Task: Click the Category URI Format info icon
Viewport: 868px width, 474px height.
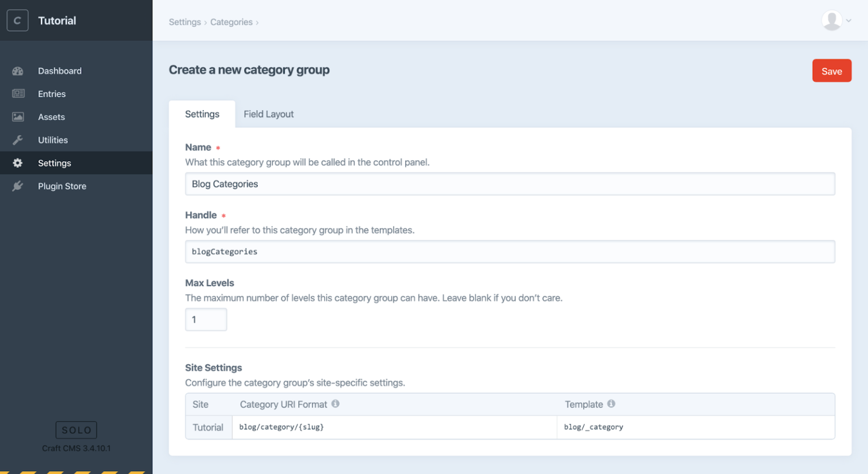Action: 335,404
